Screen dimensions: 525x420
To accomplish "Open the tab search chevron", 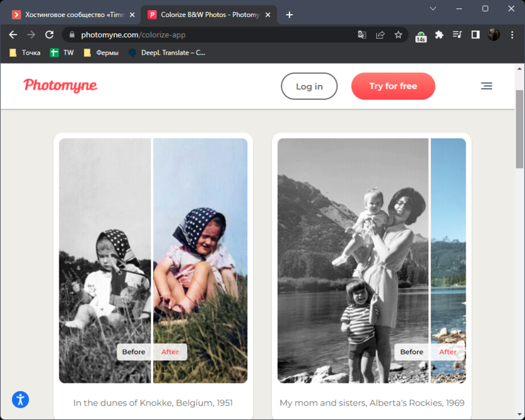I will [433, 9].
